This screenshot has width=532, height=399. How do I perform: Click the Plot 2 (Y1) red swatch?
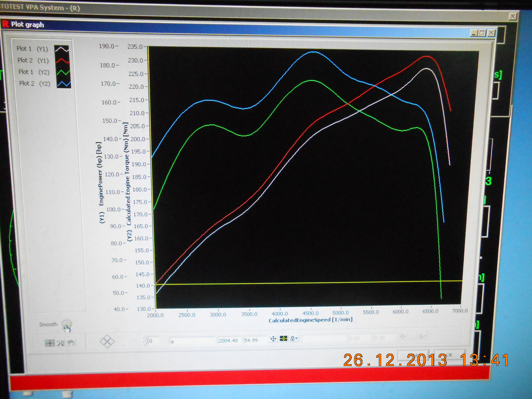(63, 61)
